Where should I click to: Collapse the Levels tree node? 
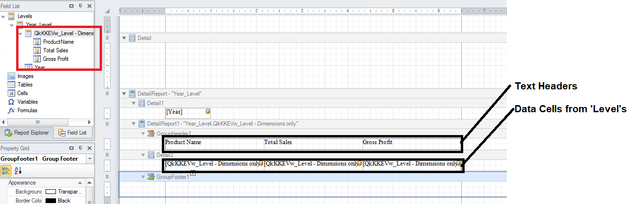click(x=3, y=16)
